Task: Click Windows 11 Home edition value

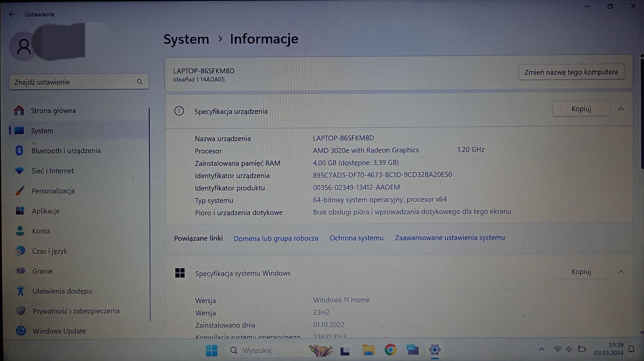Action: point(341,300)
